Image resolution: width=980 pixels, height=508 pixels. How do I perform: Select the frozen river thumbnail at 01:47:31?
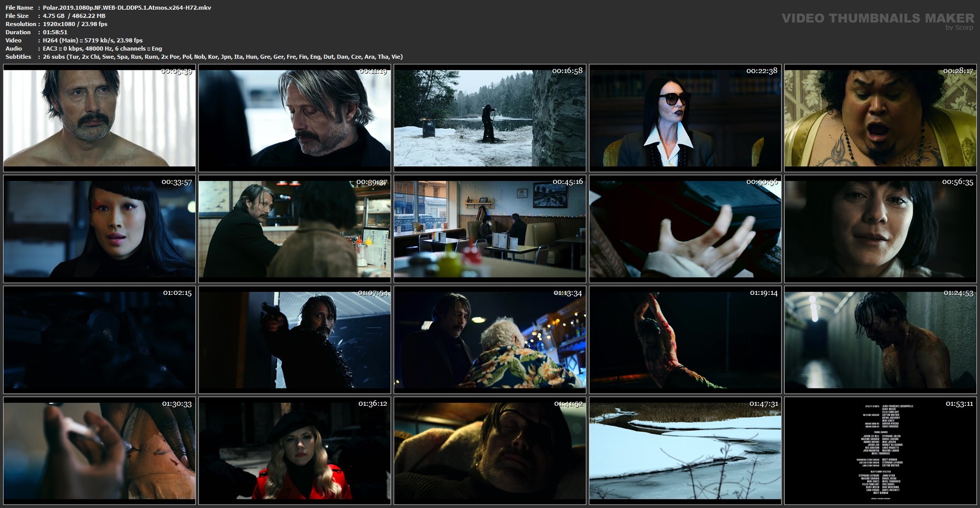click(x=685, y=451)
